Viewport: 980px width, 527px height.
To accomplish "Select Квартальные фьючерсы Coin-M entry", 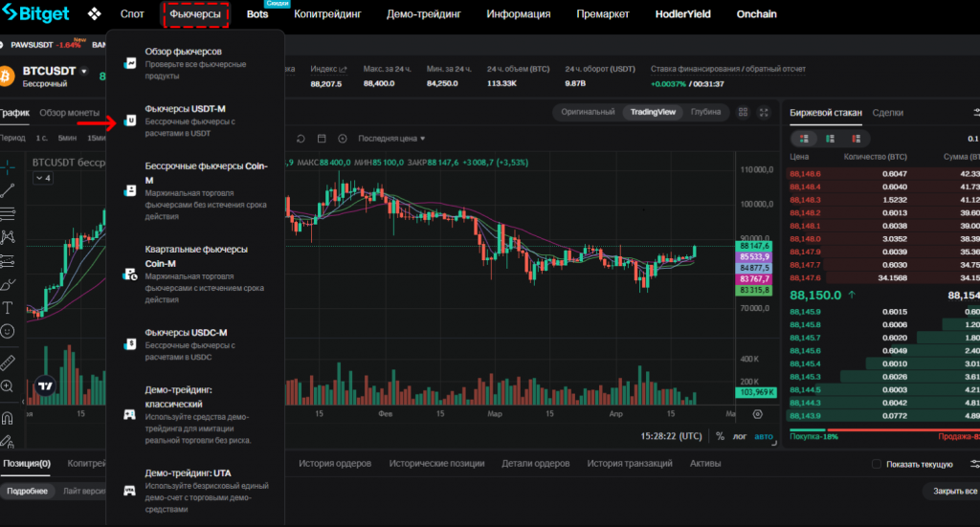I will point(195,274).
